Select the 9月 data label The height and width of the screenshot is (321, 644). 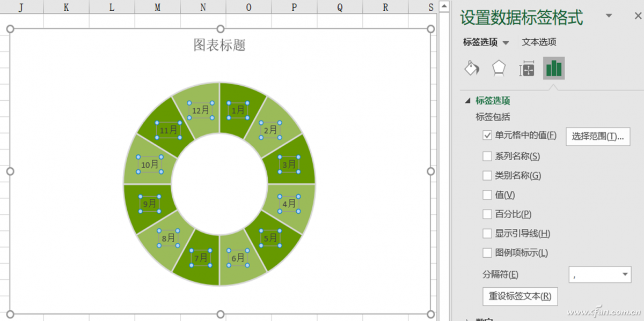tap(150, 204)
